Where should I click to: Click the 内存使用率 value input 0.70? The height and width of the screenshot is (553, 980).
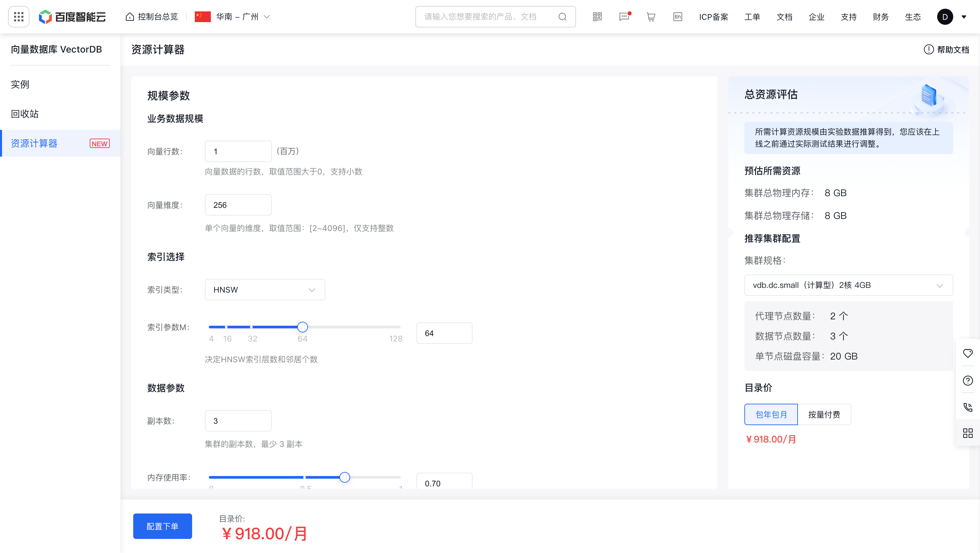444,481
